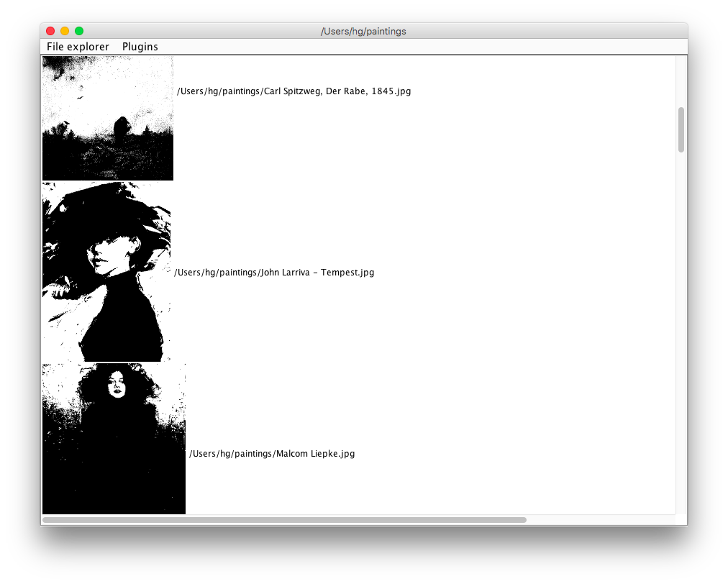Select the Malcom Liepke painting thumbnail
Image resolution: width=728 pixels, height=584 pixels.
pyautogui.click(x=114, y=439)
